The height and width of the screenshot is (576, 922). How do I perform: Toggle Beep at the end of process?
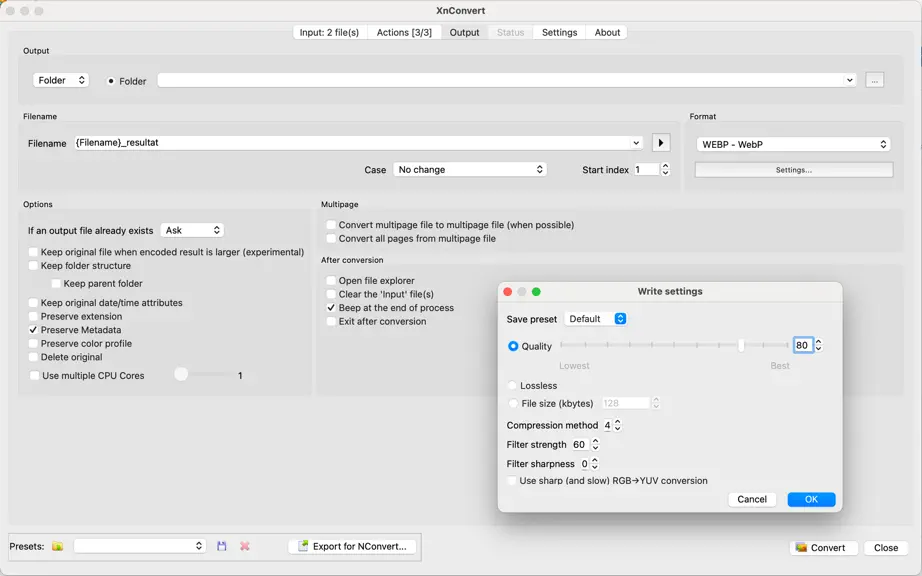[331, 307]
